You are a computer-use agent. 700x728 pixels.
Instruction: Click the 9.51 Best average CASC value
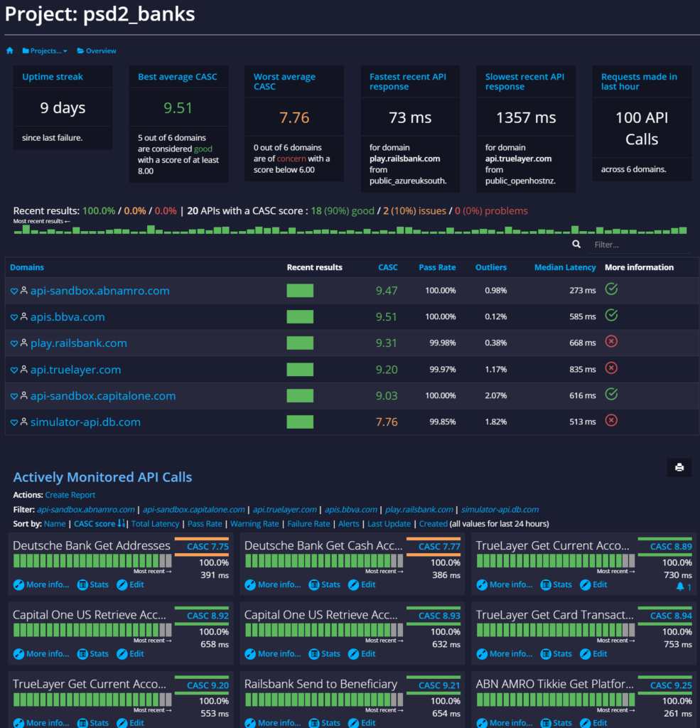(x=178, y=108)
